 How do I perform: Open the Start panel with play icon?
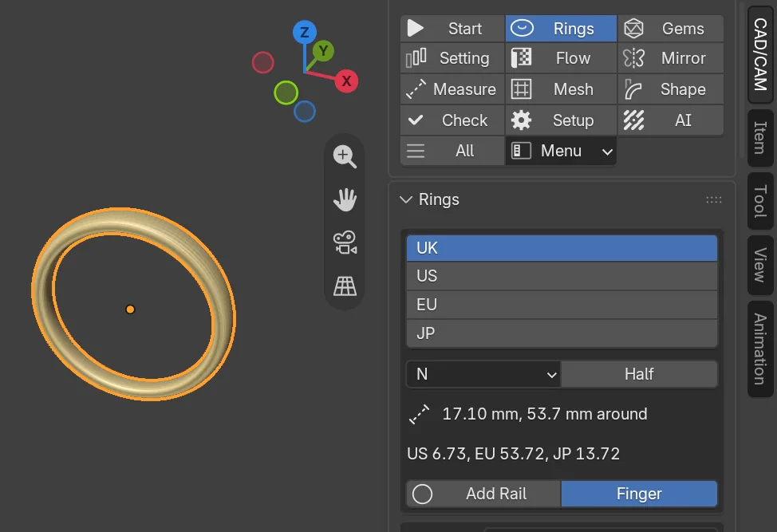[452, 29]
